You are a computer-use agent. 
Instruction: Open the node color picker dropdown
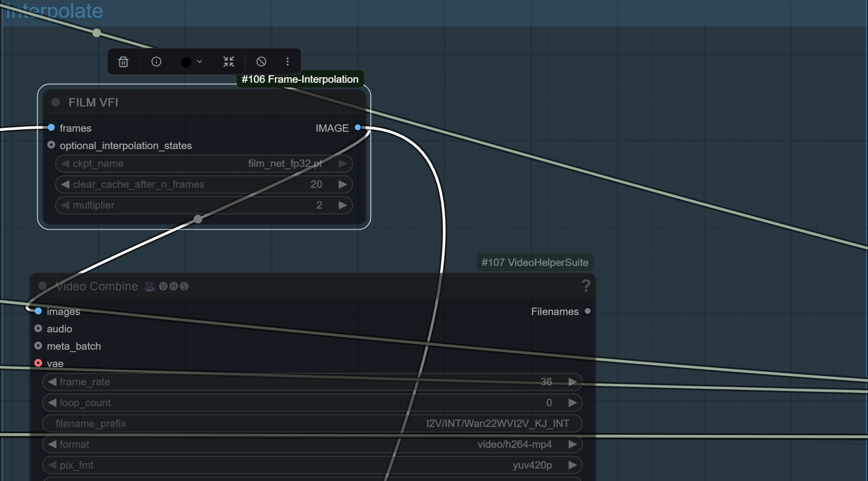click(x=192, y=61)
